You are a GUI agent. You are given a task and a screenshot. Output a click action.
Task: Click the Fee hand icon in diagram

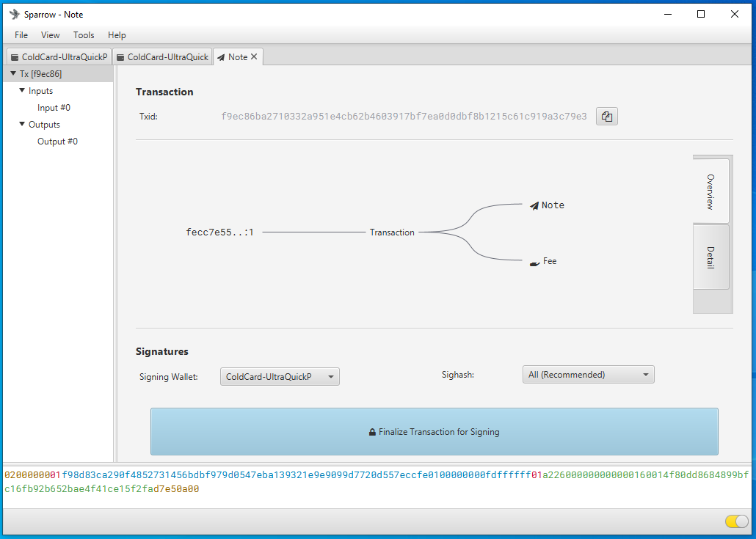(534, 263)
